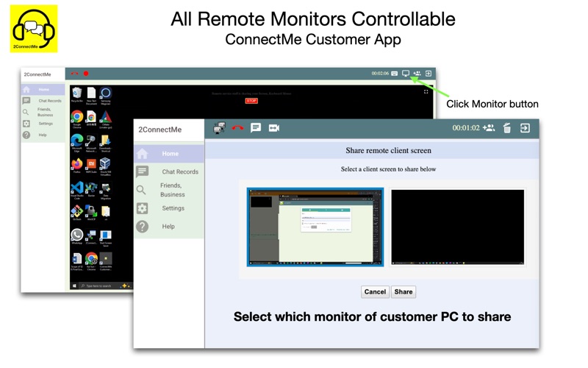Open Home in the front window sidebar
Image resolution: width=588 pixels, height=368 pixels.
169,154
